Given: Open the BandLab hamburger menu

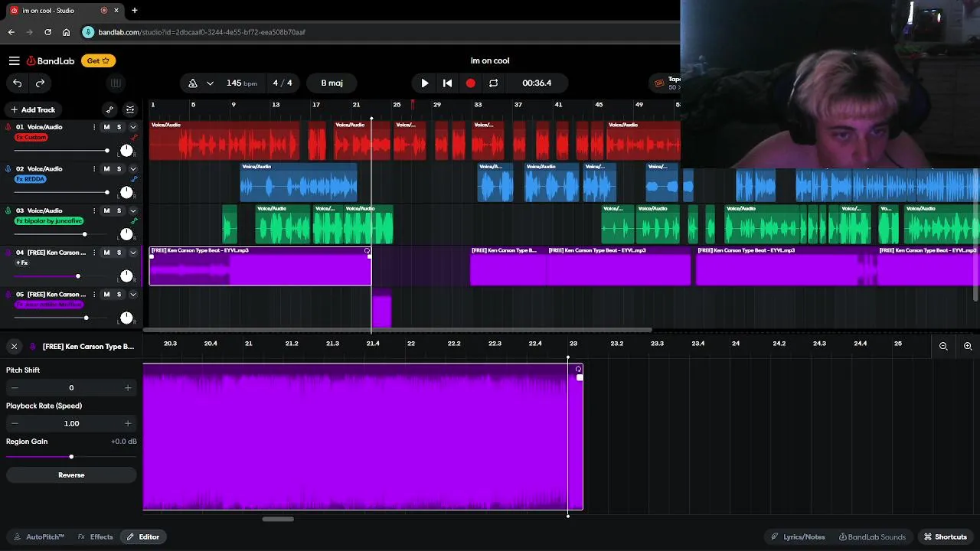Looking at the screenshot, I should point(14,60).
